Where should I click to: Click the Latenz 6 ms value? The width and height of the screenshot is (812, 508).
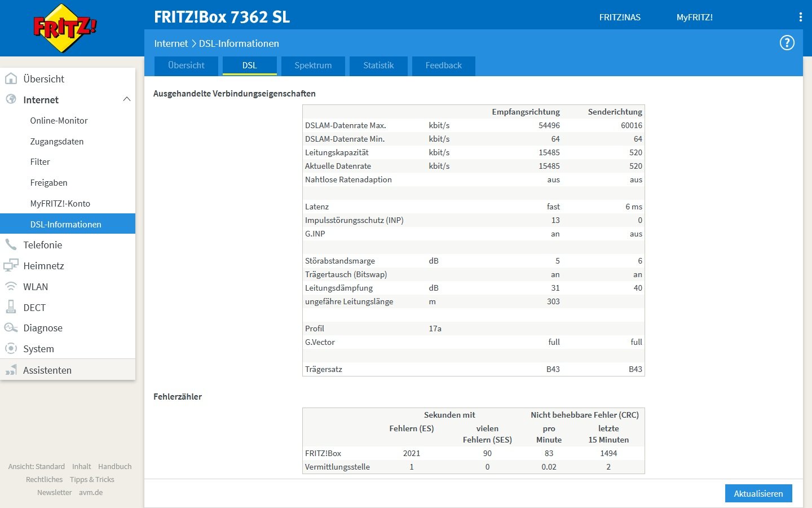click(x=634, y=207)
